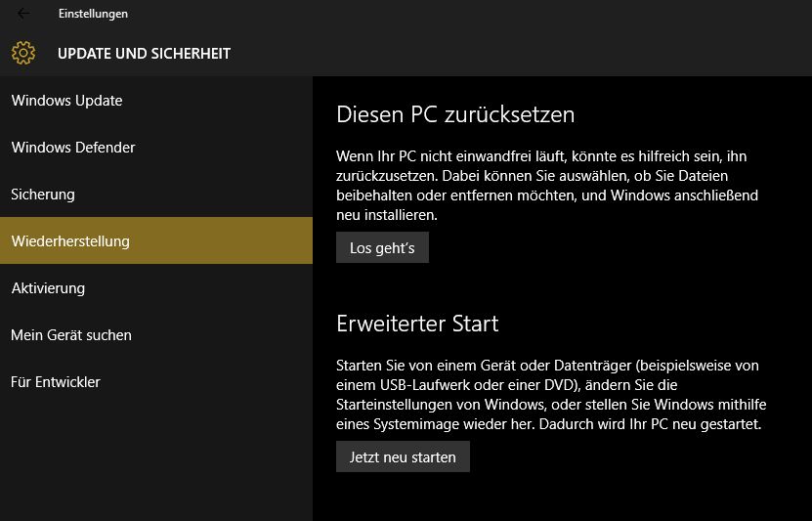Click paragraph starting "Starten Sie von einem Gerät"

551,395
